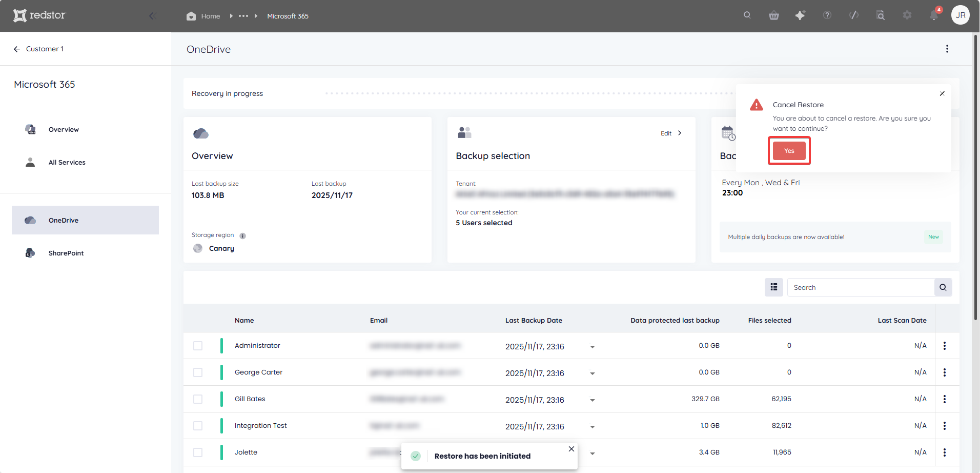Expand the breadcrumb ellipsis
Screen dimensions: 980x473
(x=243, y=16)
